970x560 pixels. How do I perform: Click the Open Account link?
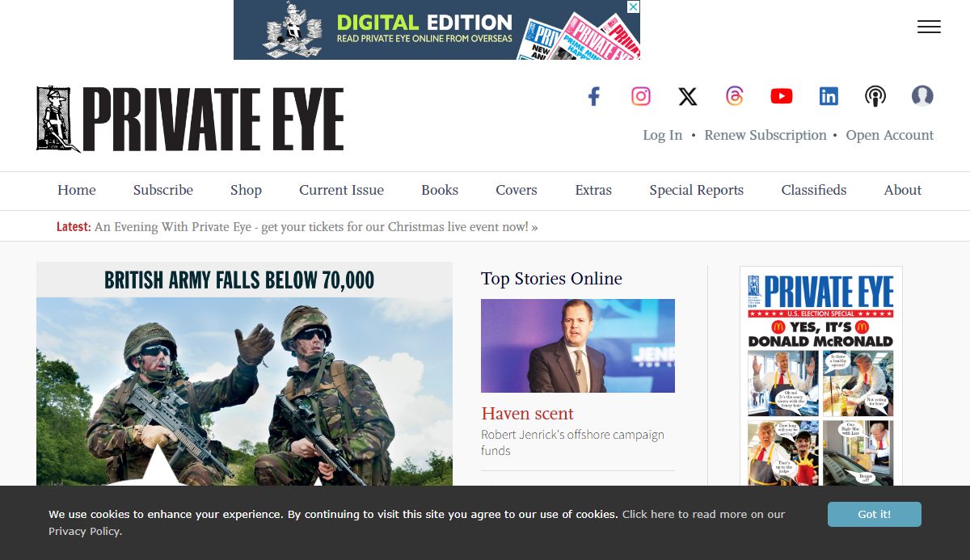(890, 135)
